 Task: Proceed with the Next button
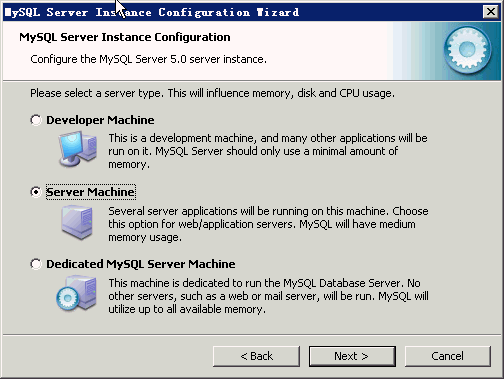tap(352, 356)
